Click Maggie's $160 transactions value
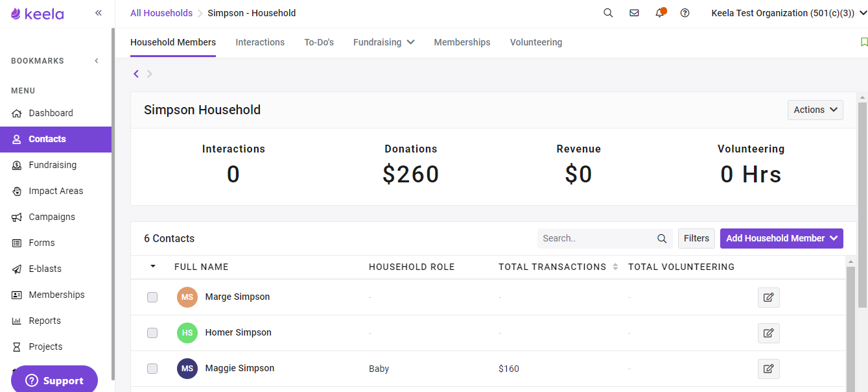This screenshot has width=868, height=392. point(509,369)
